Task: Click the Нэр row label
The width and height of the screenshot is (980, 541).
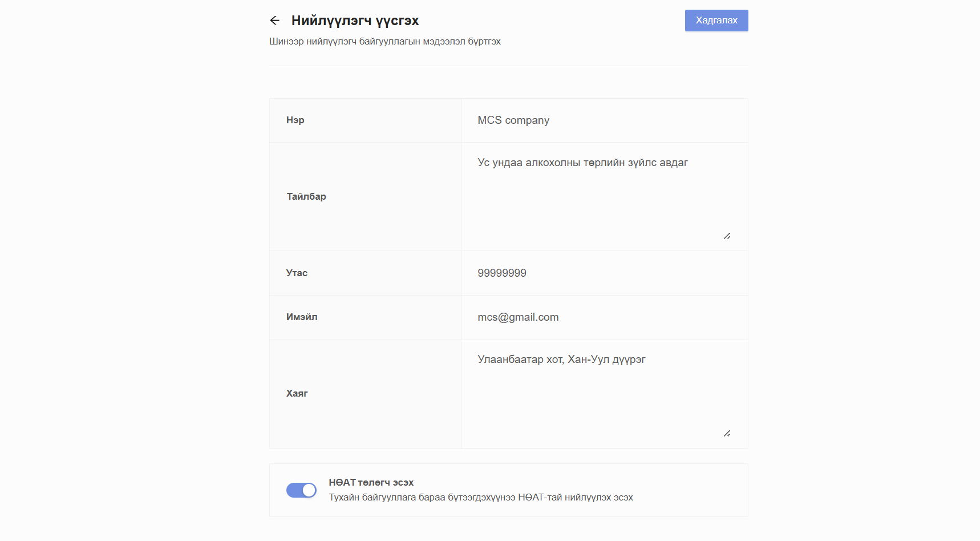Action: pyautogui.click(x=295, y=120)
